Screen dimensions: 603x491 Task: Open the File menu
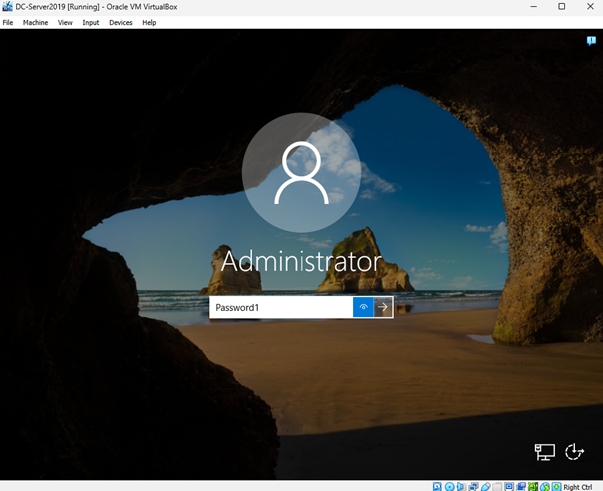tap(8, 22)
